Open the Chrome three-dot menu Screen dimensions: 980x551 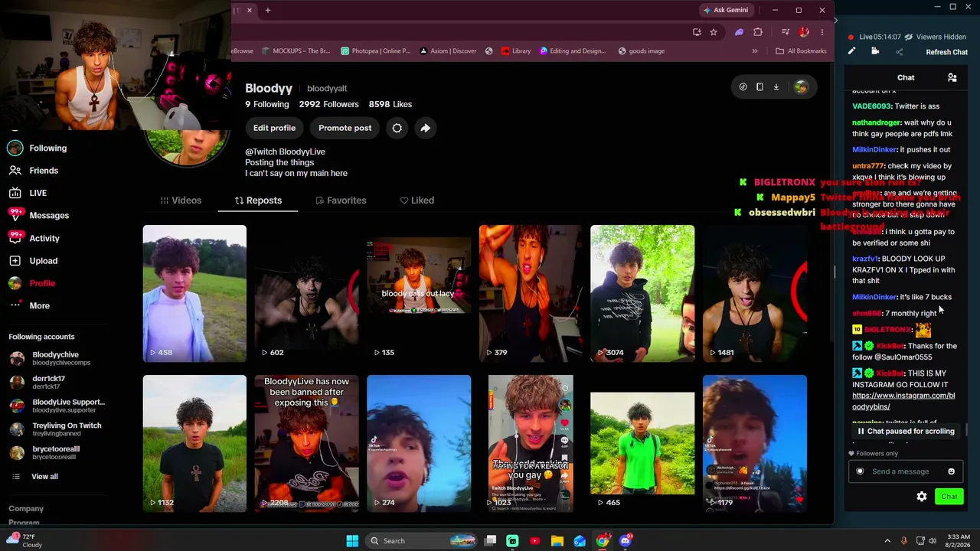pos(822,32)
